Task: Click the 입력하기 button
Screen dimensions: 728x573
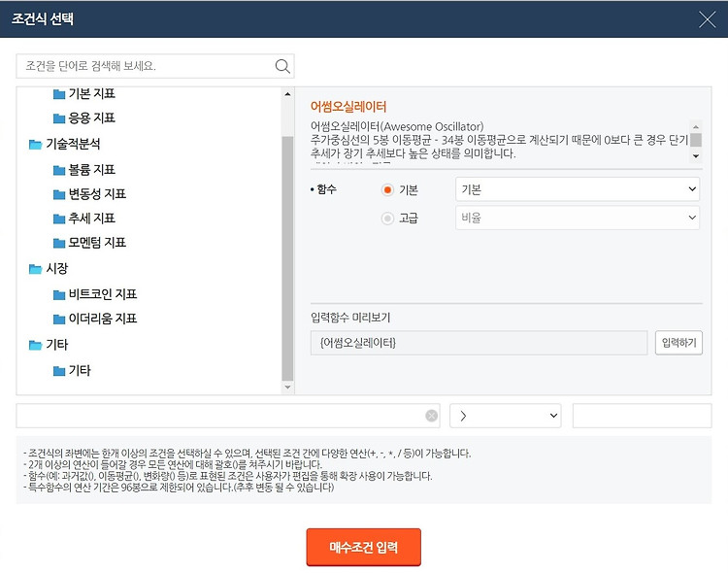Action: [x=678, y=343]
